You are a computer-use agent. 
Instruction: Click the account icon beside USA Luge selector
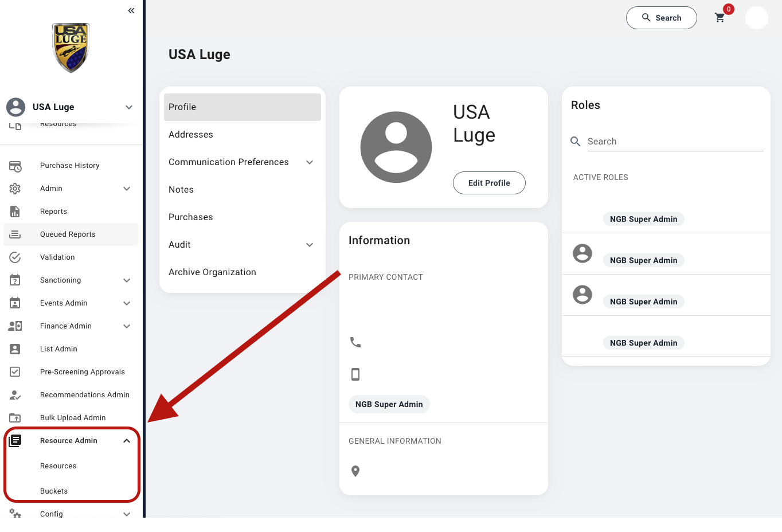(15, 107)
